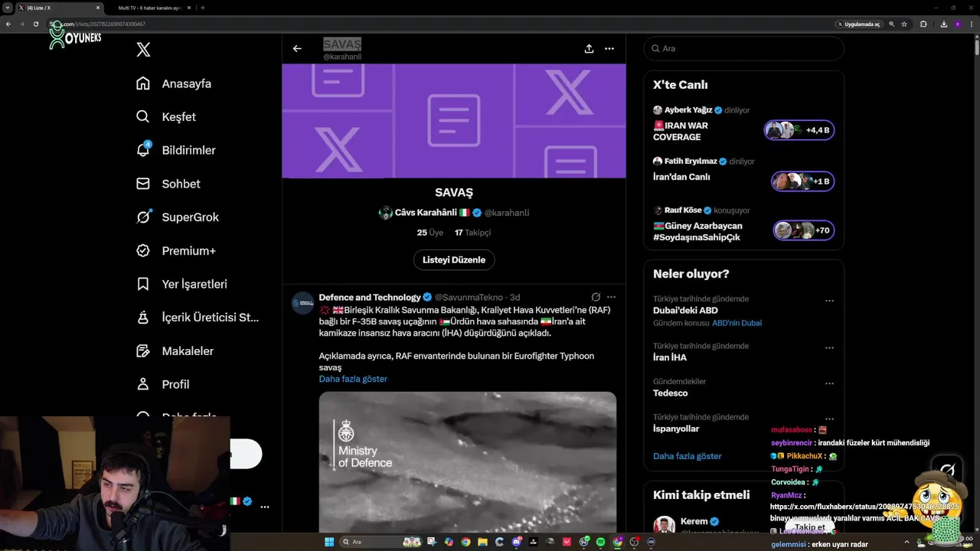Expand post with Daha fazla göster
Screen dimensions: 980x551
(x=353, y=379)
